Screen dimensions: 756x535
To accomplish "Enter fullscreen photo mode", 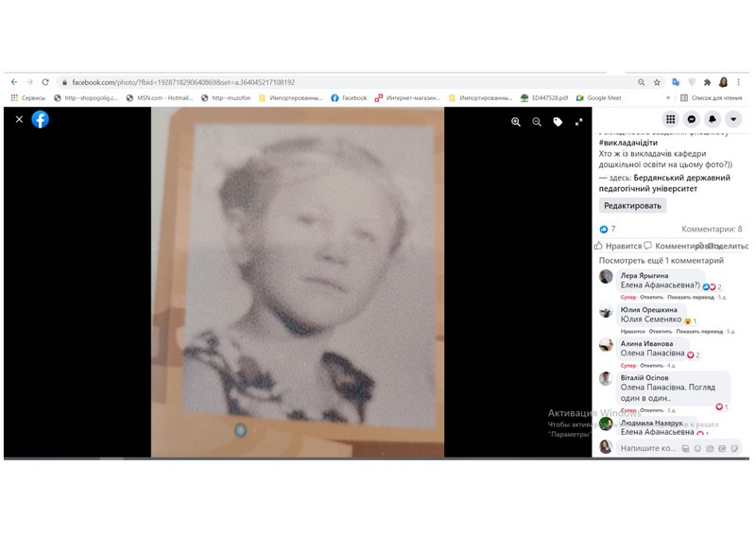I will (x=578, y=122).
